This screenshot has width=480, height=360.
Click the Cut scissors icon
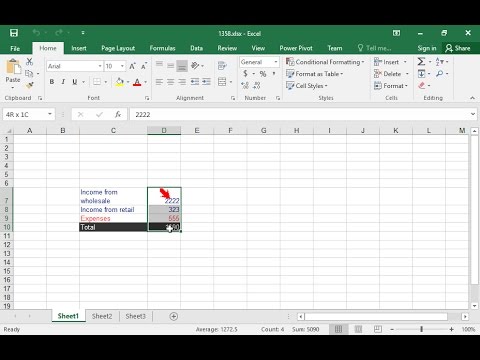pyautogui.click(x=30, y=61)
